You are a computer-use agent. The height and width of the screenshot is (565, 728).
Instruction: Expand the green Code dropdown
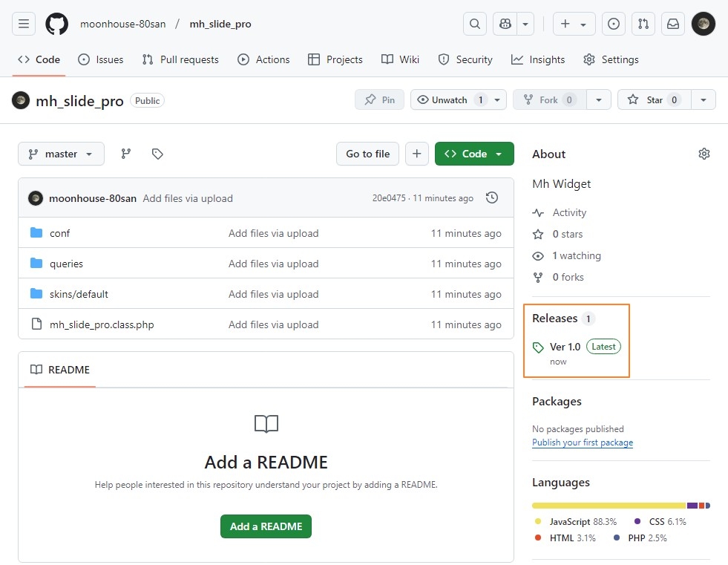[x=474, y=154]
